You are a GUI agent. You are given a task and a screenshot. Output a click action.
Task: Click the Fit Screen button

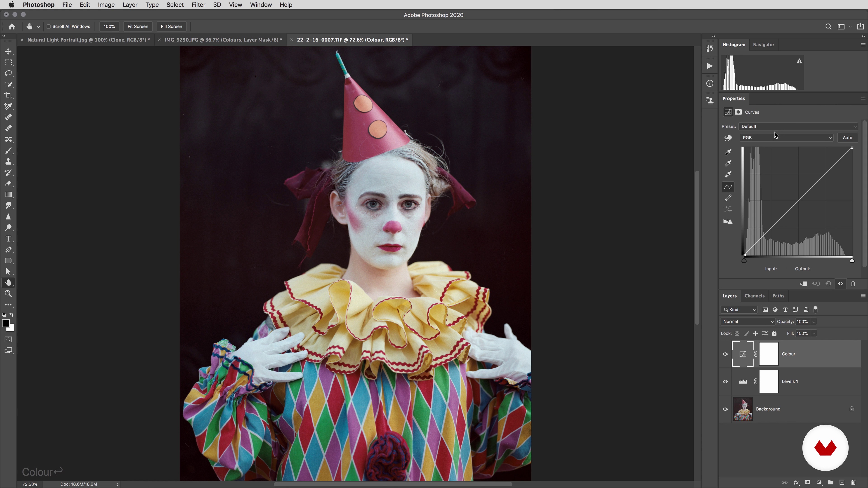point(138,26)
